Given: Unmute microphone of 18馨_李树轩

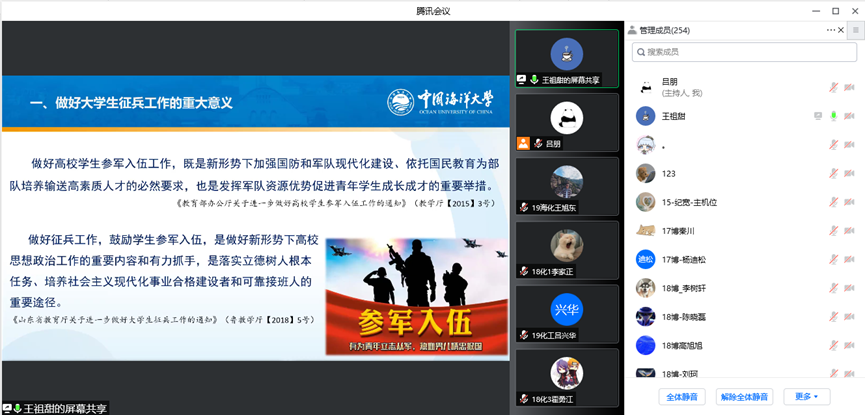Looking at the screenshot, I should pyautogui.click(x=833, y=288).
